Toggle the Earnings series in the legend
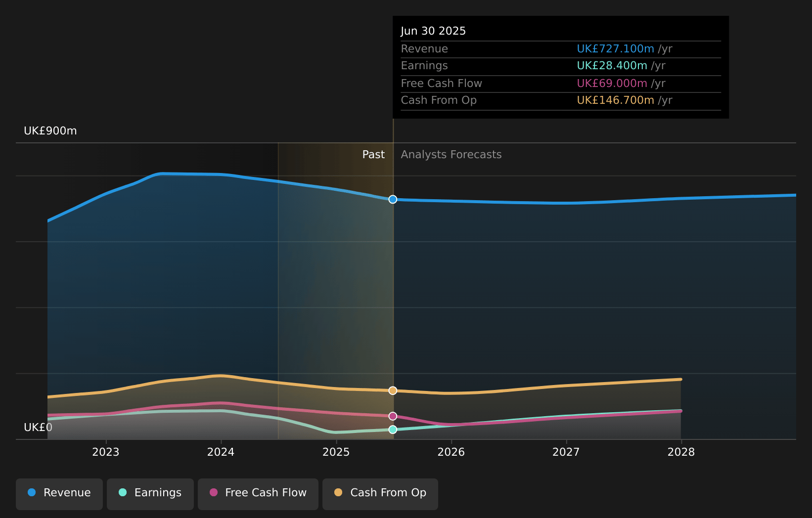The width and height of the screenshot is (812, 518). (x=150, y=493)
